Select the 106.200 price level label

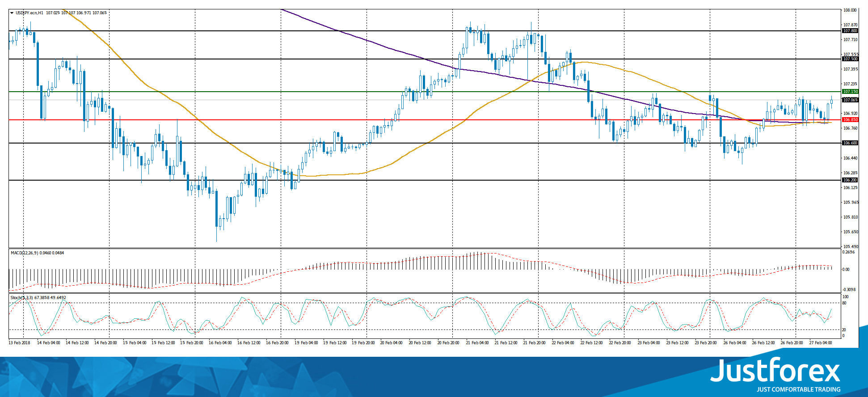pyautogui.click(x=850, y=180)
